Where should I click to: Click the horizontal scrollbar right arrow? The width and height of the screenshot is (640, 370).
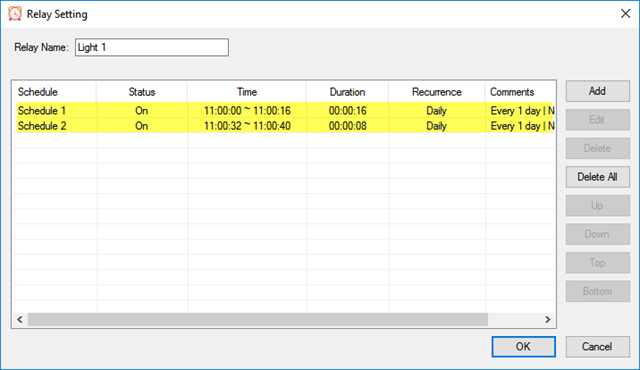pyautogui.click(x=548, y=319)
